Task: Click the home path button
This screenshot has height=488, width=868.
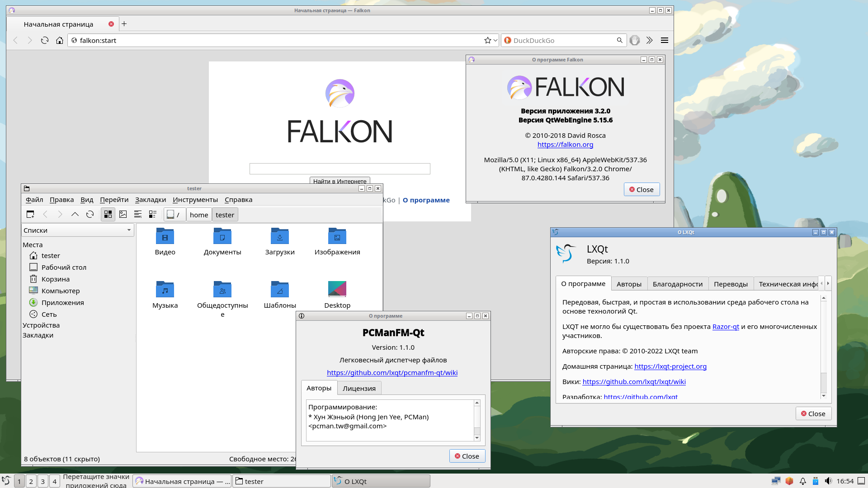Action: pyautogui.click(x=199, y=215)
